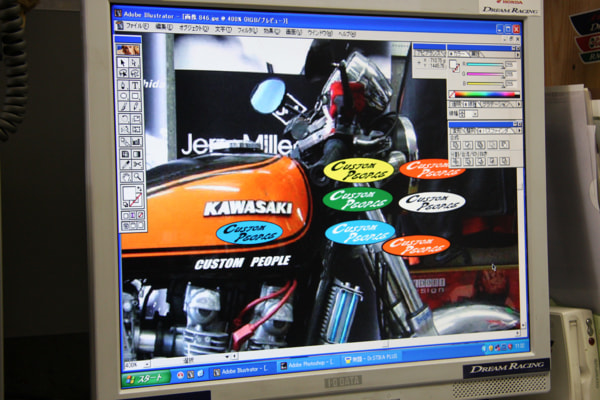Image resolution: width=600 pixels, height=400 pixels.
Task: Open the Pathfinder panel flyout menu
Action: coord(519,131)
